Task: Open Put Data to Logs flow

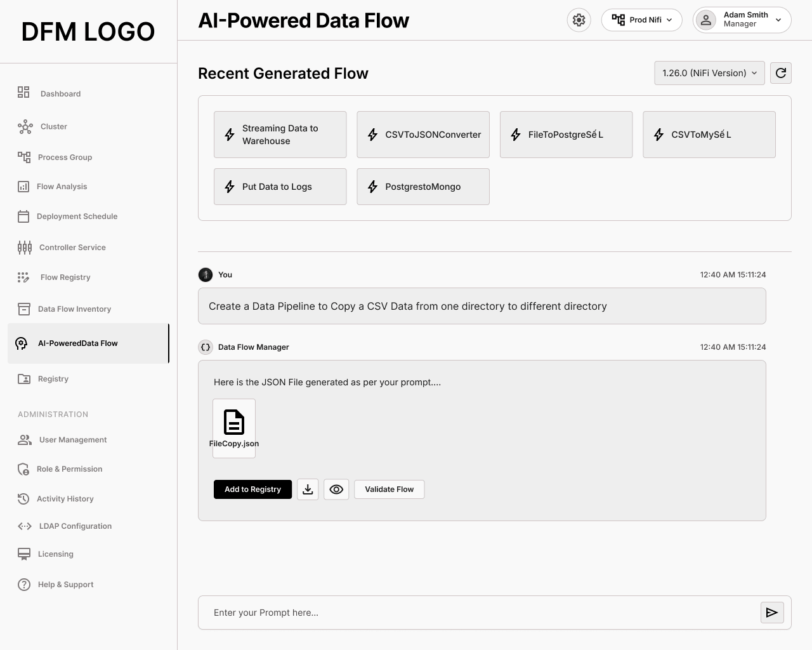Action: [x=280, y=187]
